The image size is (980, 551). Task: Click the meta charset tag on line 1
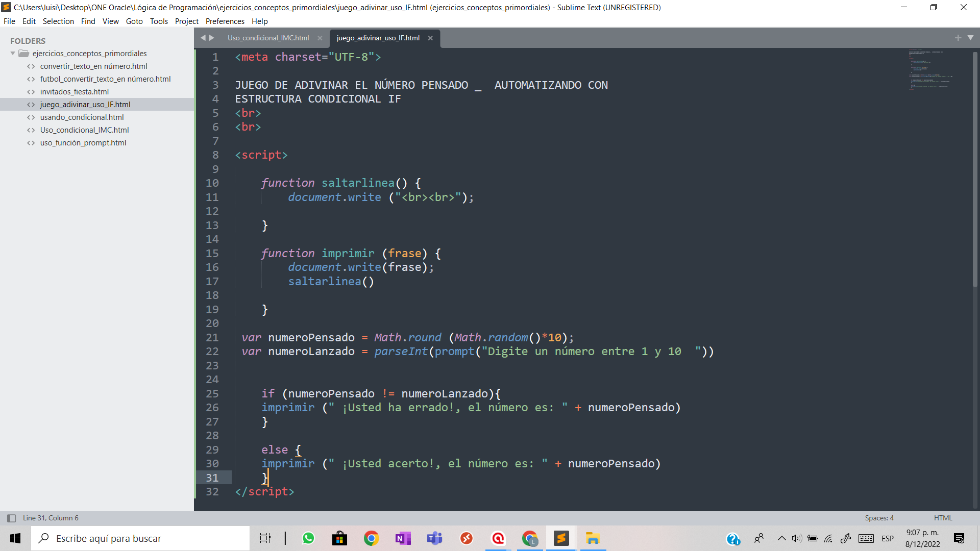pyautogui.click(x=308, y=57)
